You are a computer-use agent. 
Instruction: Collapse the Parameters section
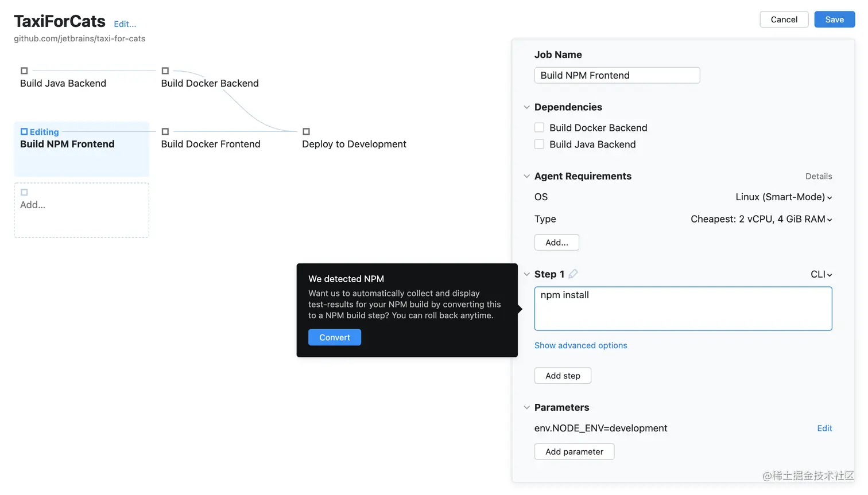(x=526, y=408)
